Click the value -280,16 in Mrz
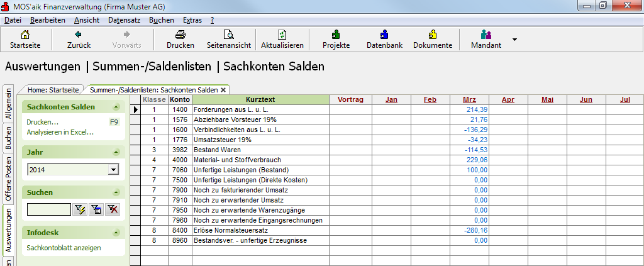The image size is (644, 266). pyautogui.click(x=475, y=230)
